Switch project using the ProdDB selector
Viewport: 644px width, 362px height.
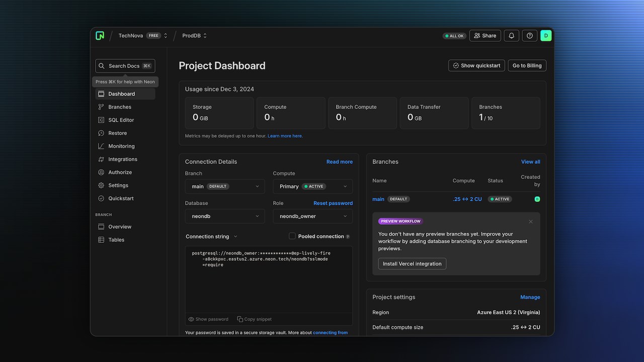[x=195, y=36]
